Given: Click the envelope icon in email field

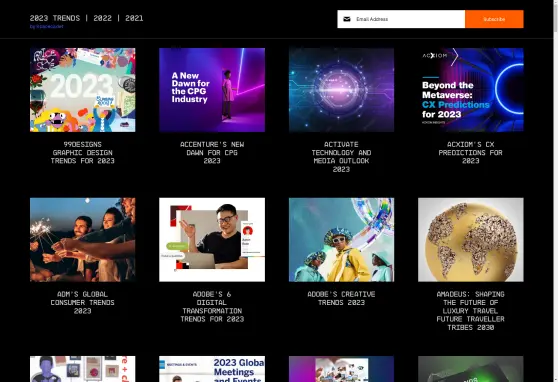Looking at the screenshot, I should (347, 19).
